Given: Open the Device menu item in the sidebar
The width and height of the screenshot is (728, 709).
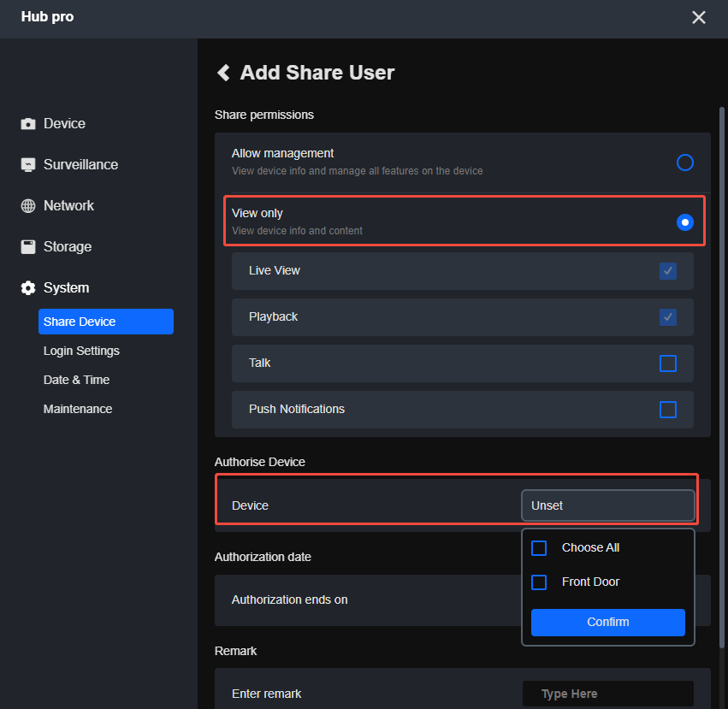Looking at the screenshot, I should pyautogui.click(x=64, y=123).
